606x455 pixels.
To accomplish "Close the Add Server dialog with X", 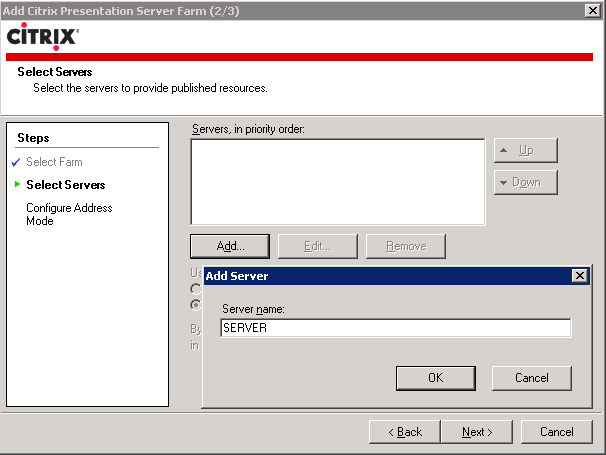I will tap(580, 276).
